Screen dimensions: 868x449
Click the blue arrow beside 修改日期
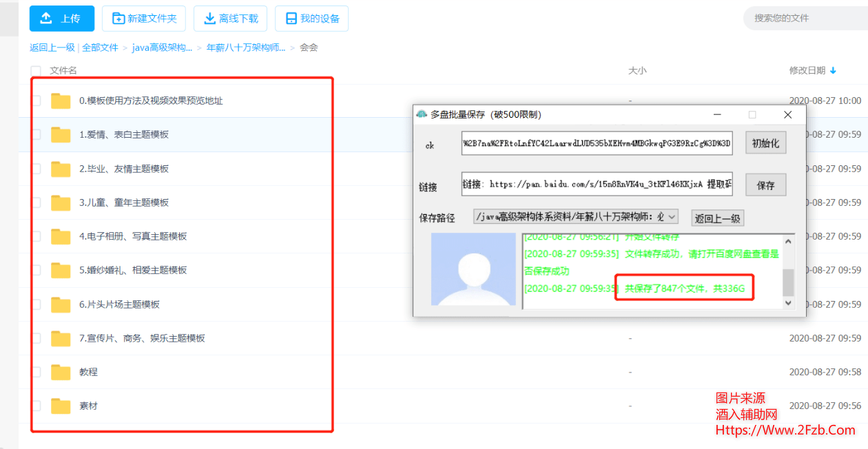(833, 70)
